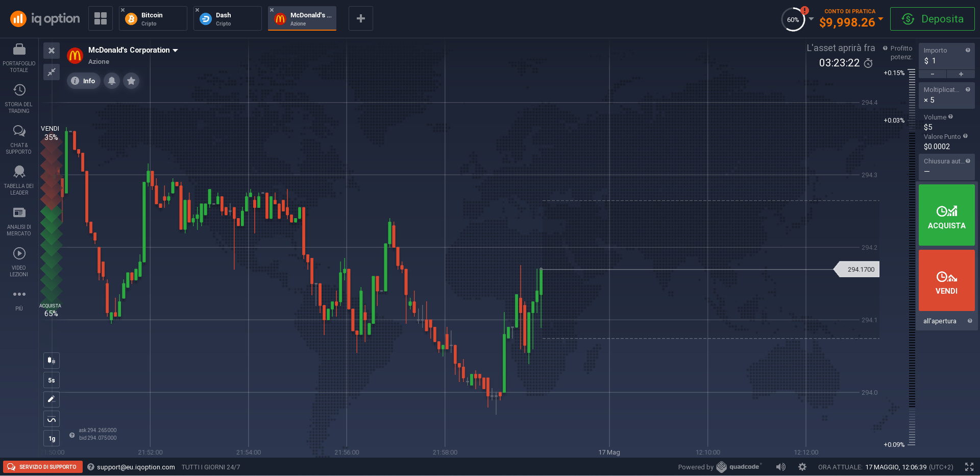Image resolution: width=980 pixels, height=476 pixels.
Task: Change the 1g time range
Action: pos(52,438)
